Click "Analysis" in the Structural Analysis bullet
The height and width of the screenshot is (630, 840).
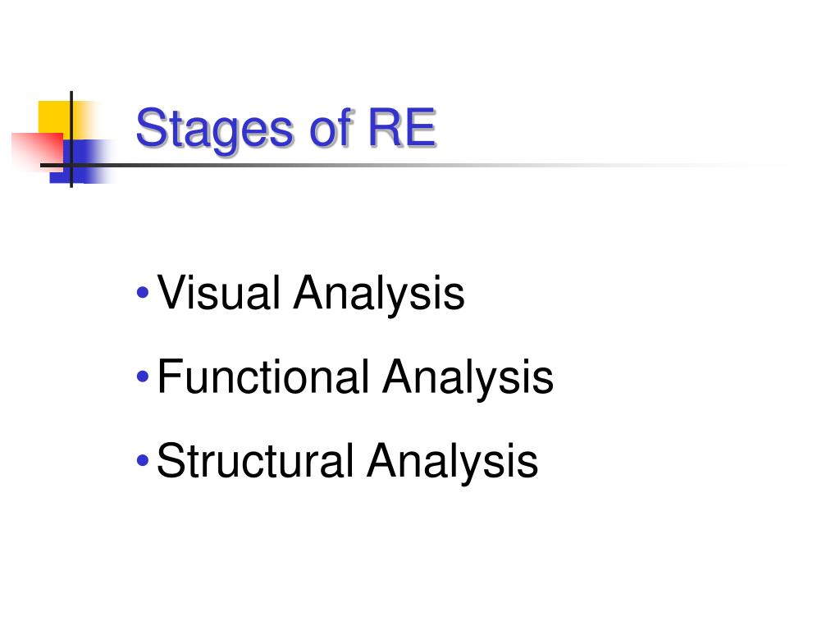coord(453,463)
